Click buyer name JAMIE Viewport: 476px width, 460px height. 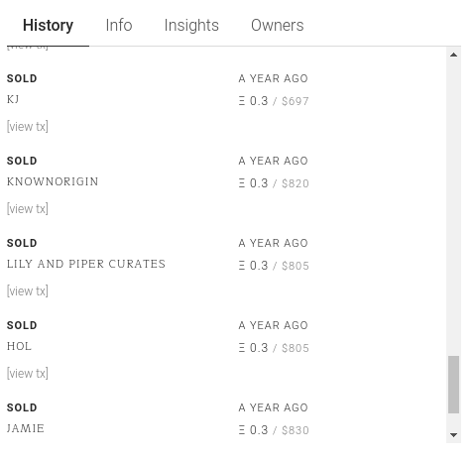click(x=26, y=428)
